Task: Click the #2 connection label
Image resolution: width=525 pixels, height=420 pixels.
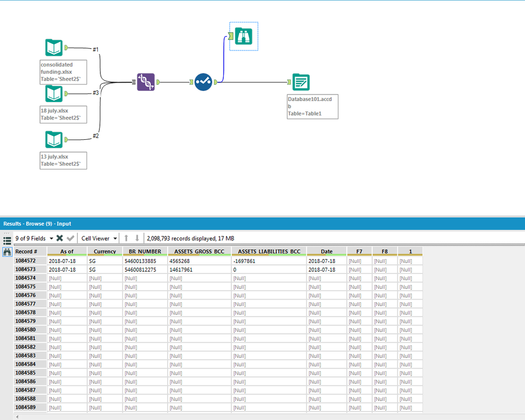Action: [96, 136]
